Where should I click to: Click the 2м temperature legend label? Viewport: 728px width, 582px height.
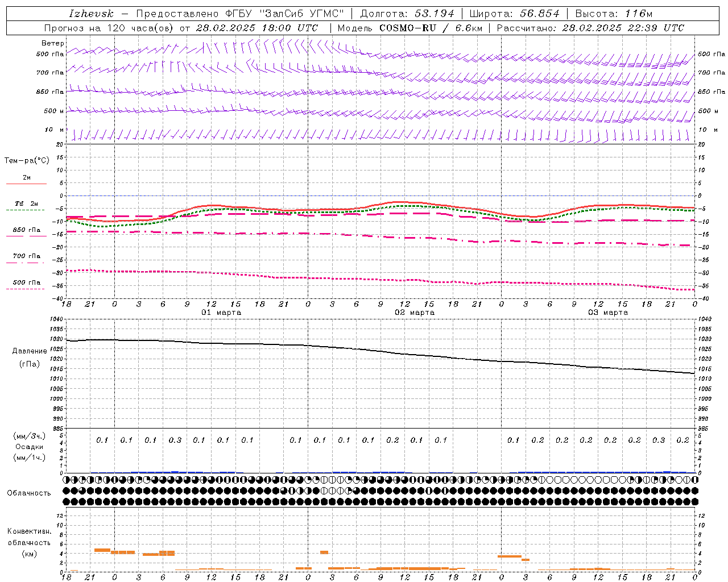(27, 177)
